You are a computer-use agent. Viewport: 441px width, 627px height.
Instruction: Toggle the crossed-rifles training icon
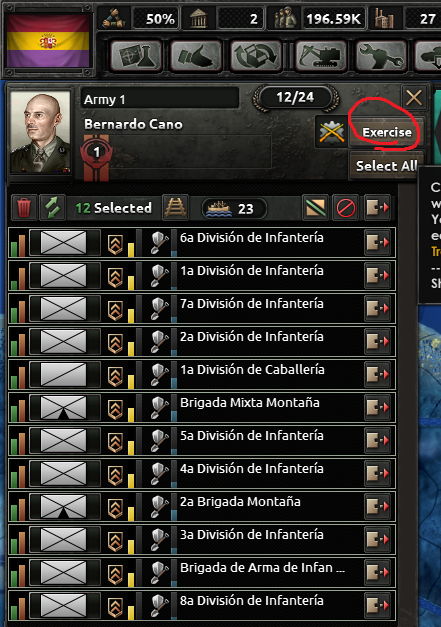pos(331,132)
